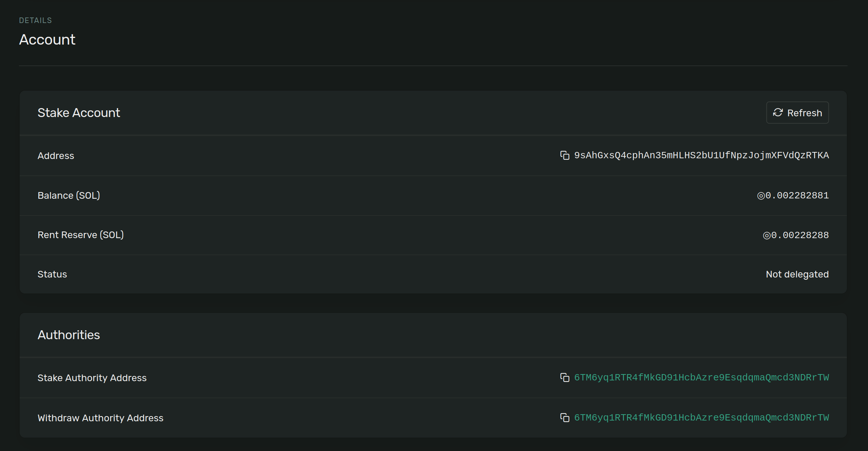This screenshot has width=868, height=451.
Task: Click the SOL symbol next to Rent Reserve
Action: [766, 234]
